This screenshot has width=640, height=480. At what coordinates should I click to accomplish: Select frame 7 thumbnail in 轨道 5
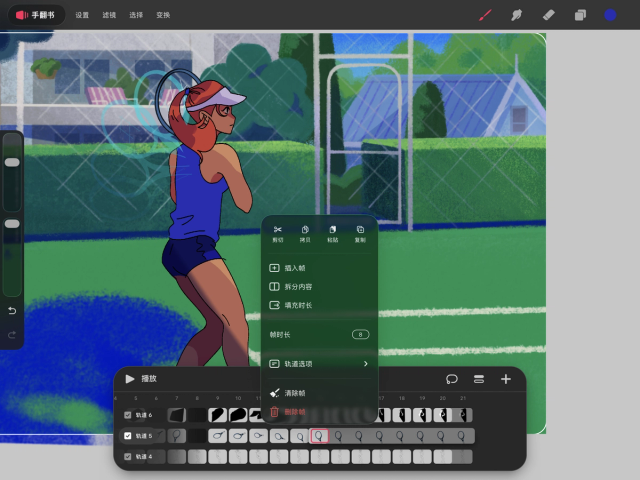pos(176,436)
